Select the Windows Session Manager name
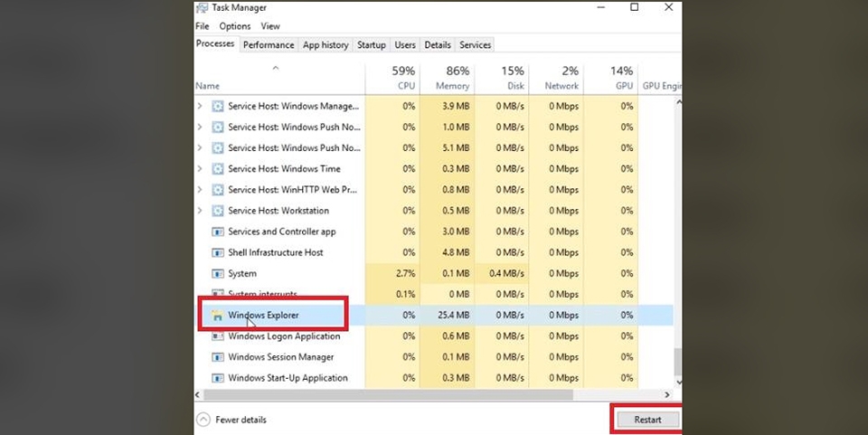This screenshot has width=868, height=435. tap(281, 357)
